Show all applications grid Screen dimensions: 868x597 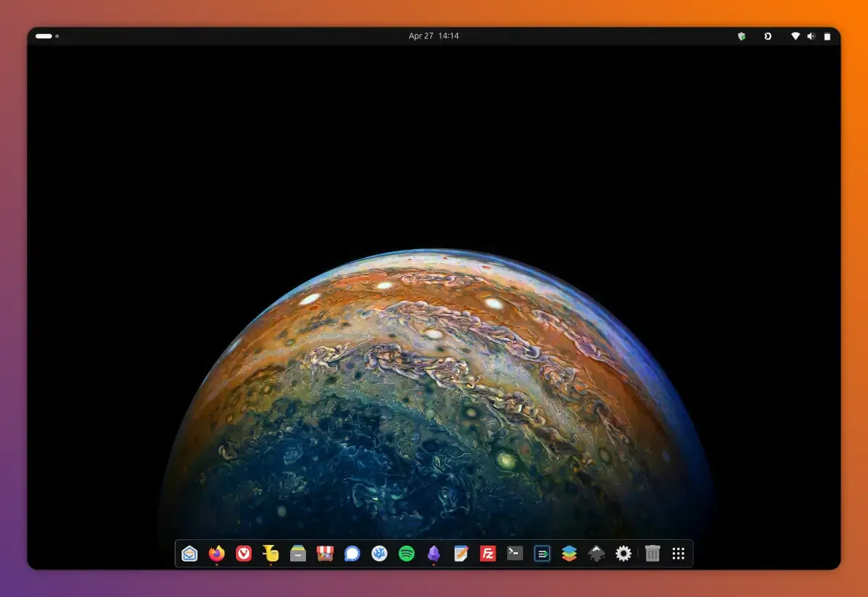point(678,554)
